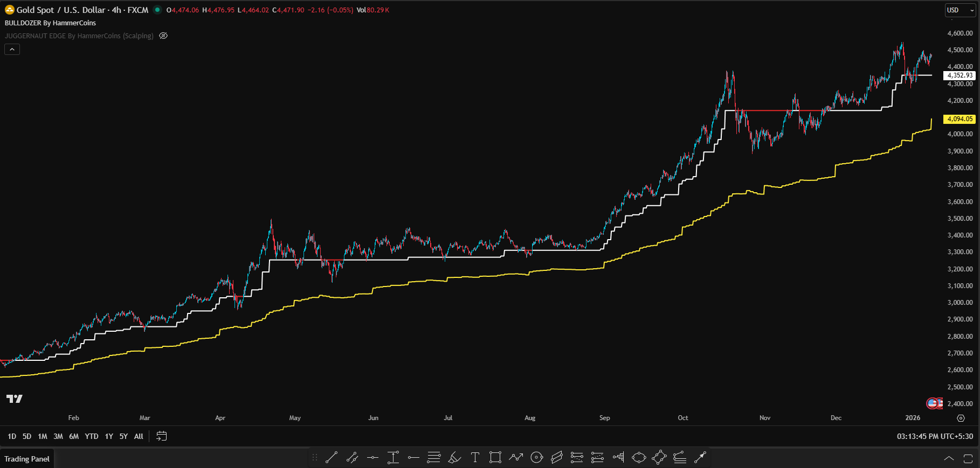Pick the circle drawing tool
The height and width of the screenshot is (468, 980).
click(536, 458)
